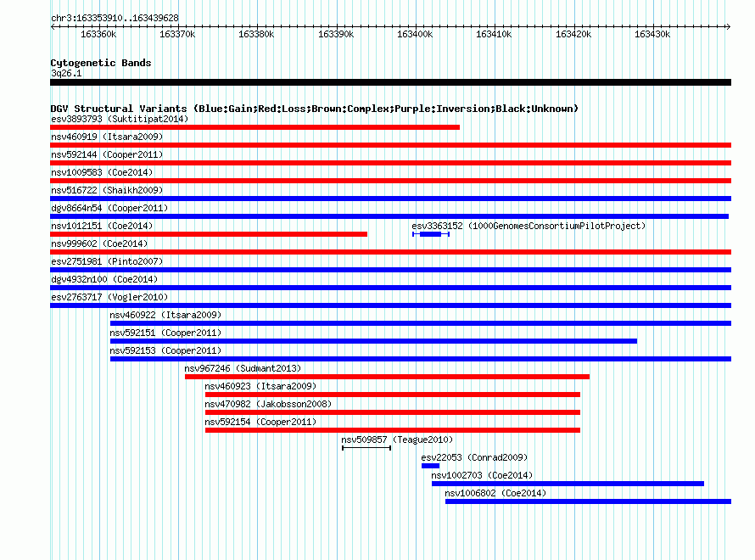Click the DGV Structural Variants track title

[x=315, y=109]
